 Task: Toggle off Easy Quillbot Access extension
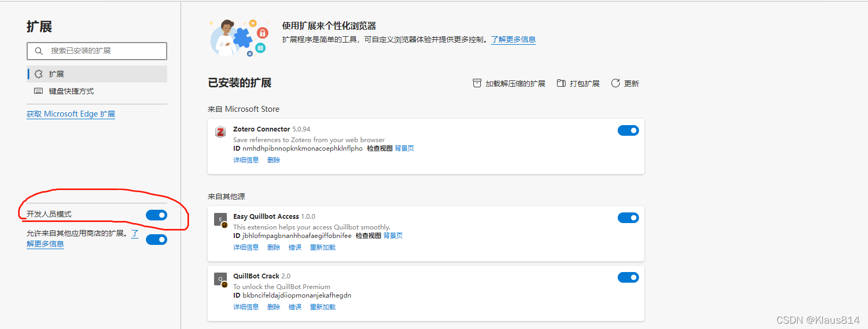click(x=628, y=218)
